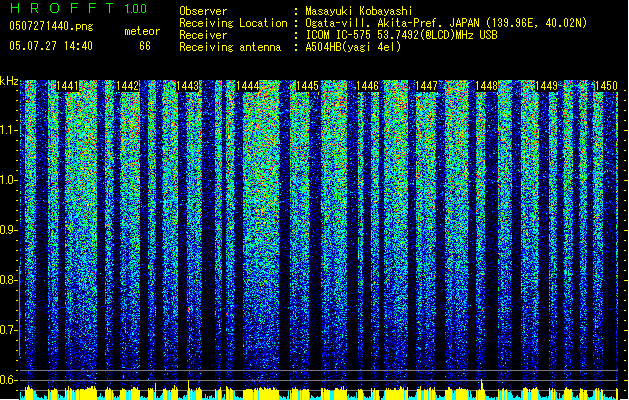Click the 1447 time marker
Screen dimensions: 629x400
pos(426,86)
